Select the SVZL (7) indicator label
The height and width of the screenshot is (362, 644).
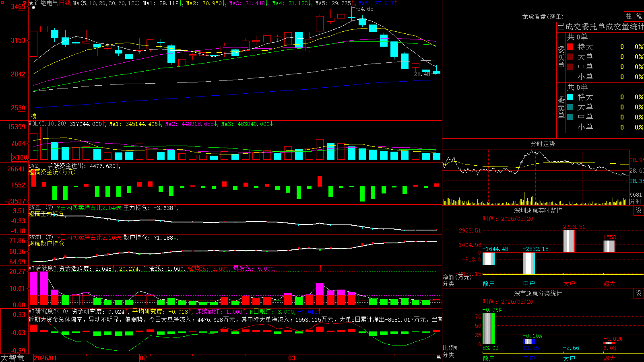(41, 208)
